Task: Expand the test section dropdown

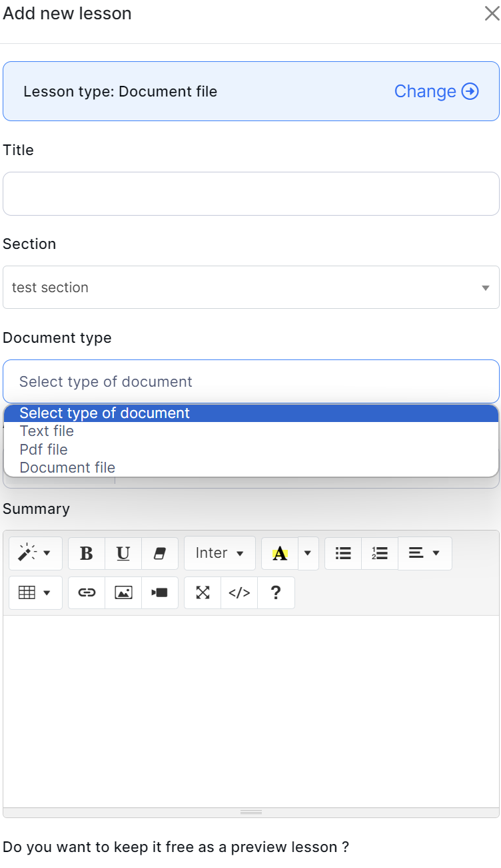Action: [x=250, y=288]
